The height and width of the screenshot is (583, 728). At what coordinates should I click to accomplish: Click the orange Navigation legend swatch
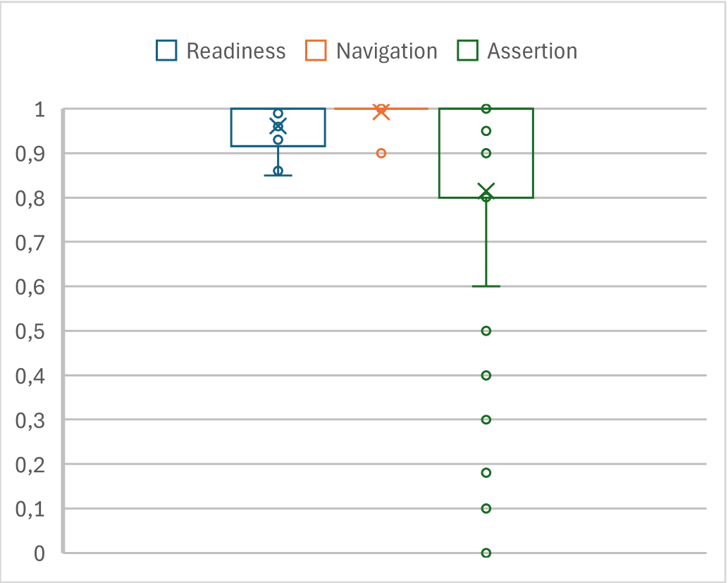[x=316, y=51]
